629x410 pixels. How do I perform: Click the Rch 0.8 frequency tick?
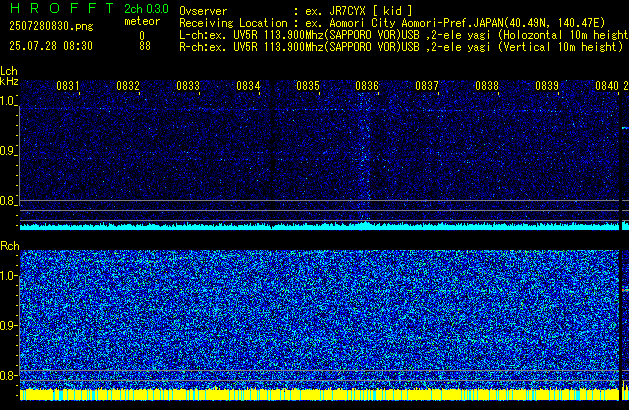(8, 375)
